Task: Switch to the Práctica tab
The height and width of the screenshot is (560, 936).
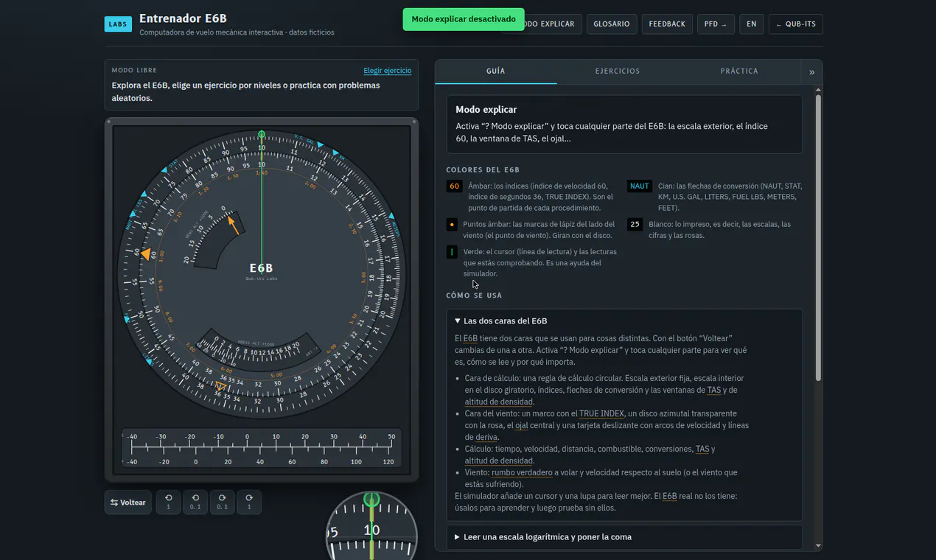Action: click(x=739, y=71)
